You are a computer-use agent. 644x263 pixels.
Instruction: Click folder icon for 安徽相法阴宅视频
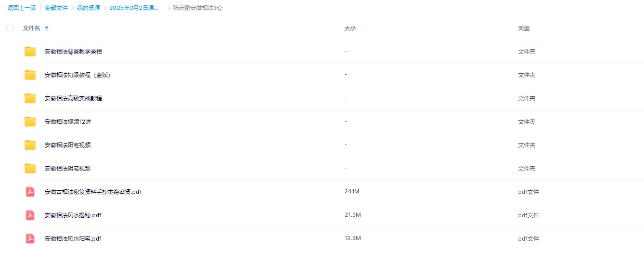click(30, 168)
